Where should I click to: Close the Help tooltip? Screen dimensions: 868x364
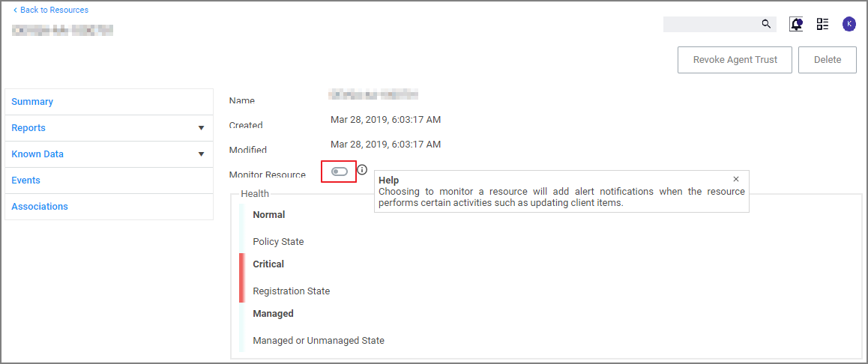735,179
